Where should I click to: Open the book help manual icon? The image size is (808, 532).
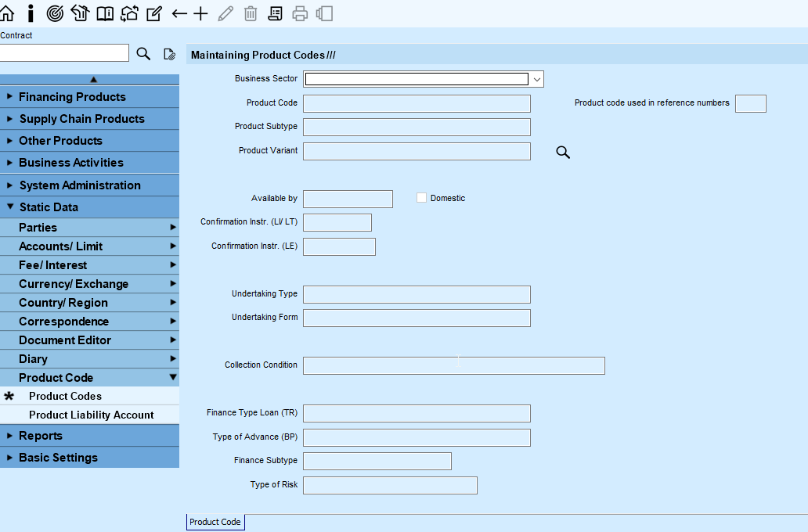coord(105,13)
